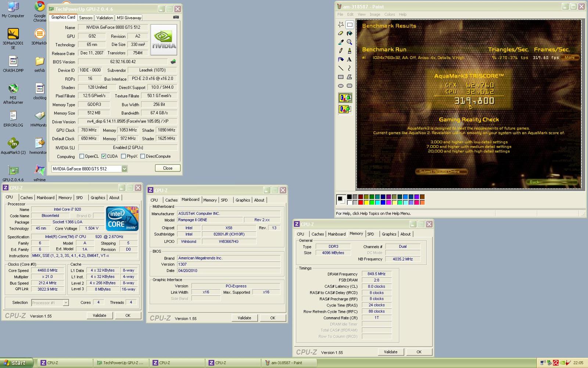This screenshot has height=368, width=588.
Task: Choose the Ellipse shape tool
Action: (x=341, y=86)
